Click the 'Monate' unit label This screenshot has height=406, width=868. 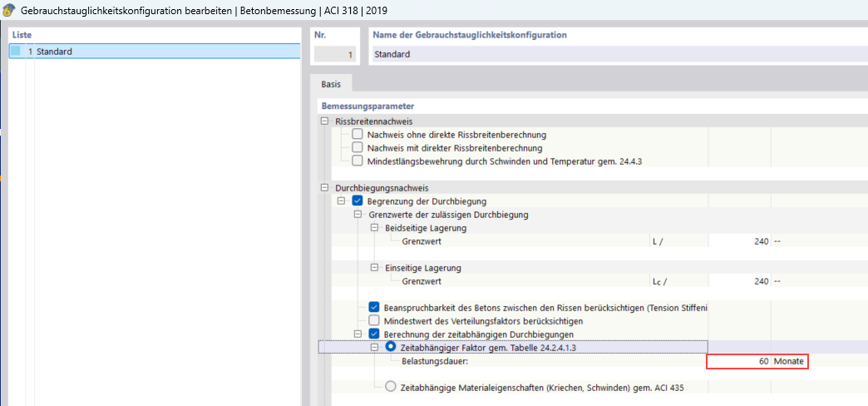(789, 361)
